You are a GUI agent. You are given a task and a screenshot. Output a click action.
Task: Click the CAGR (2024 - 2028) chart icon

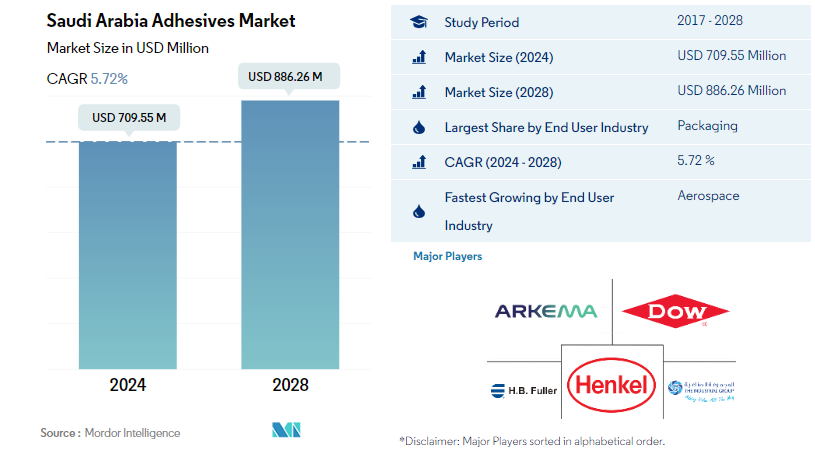pos(419,162)
